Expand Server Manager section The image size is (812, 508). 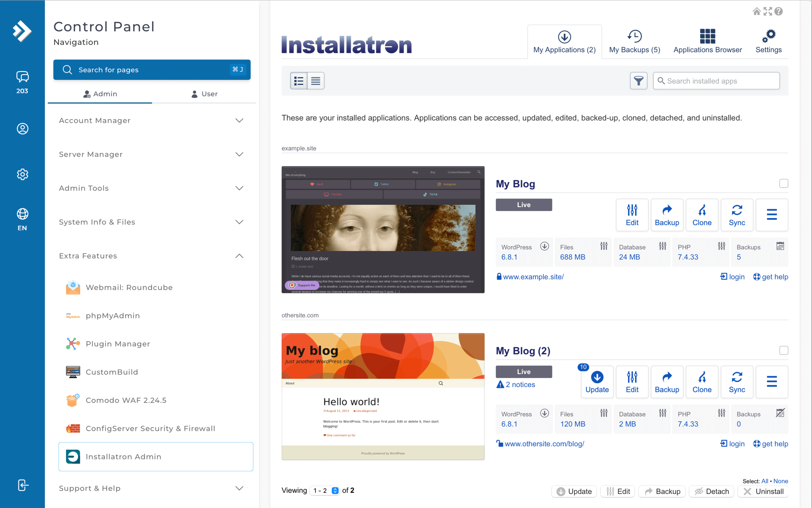(151, 155)
